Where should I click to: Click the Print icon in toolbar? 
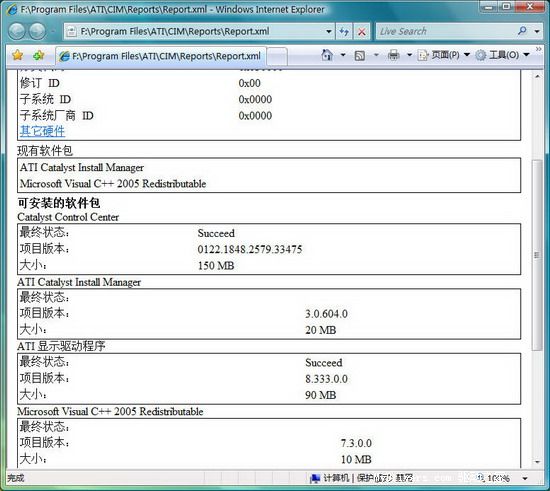pyautogui.click(x=394, y=55)
